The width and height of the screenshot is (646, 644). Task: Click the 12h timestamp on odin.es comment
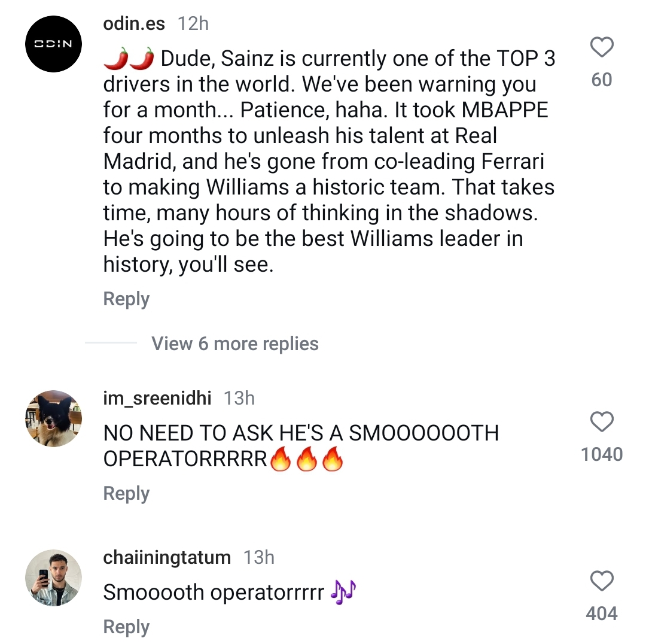[x=193, y=23]
